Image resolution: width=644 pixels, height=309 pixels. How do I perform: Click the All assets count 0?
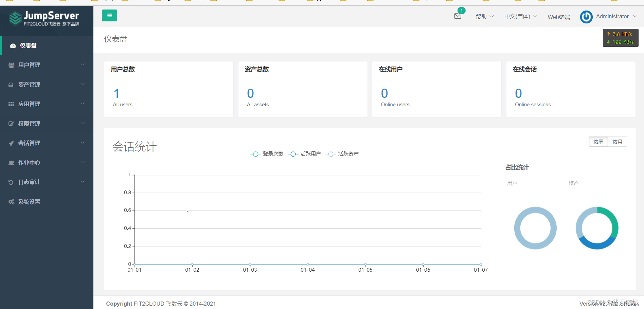click(x=250, y=93)
